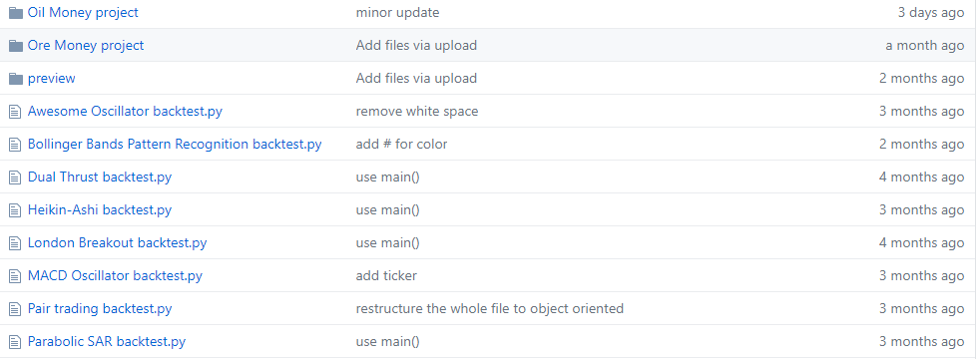
Task: Open the Ore Money project folder
Action: (86, 46)
